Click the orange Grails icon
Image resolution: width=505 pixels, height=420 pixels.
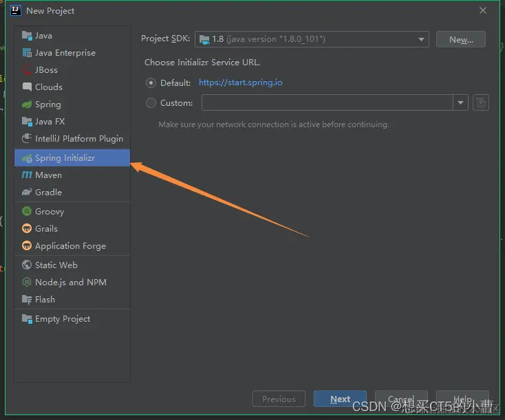click(27, 228)
